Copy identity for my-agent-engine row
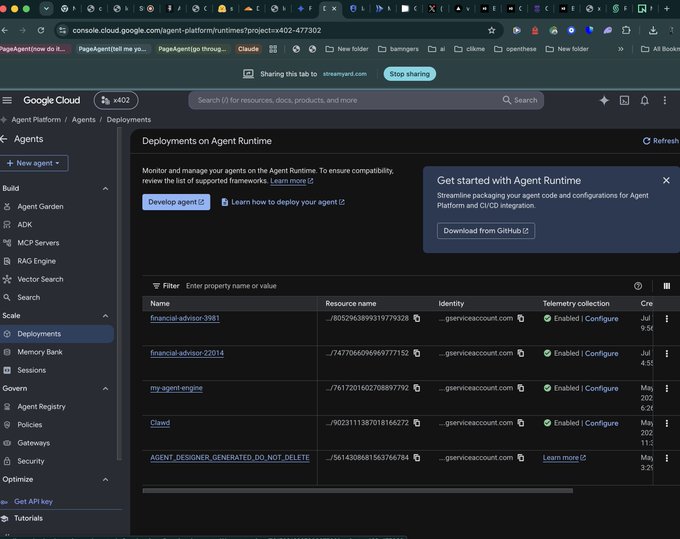 [521, 388]
